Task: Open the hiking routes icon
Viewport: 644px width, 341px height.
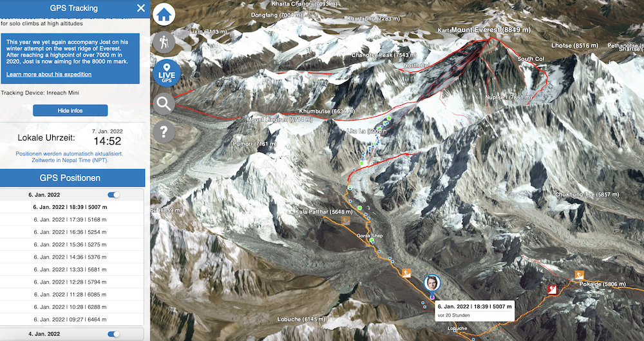Action: point(164,43)
